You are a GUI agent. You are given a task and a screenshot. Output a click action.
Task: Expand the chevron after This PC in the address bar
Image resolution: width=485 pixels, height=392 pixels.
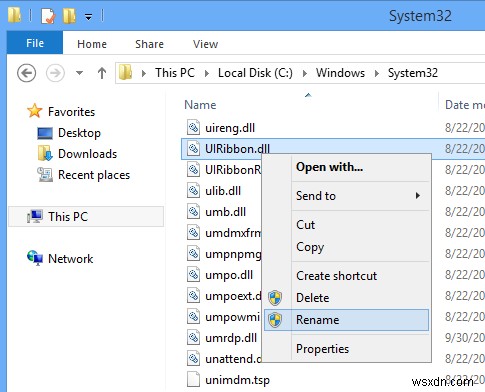[x=207, y=73]
